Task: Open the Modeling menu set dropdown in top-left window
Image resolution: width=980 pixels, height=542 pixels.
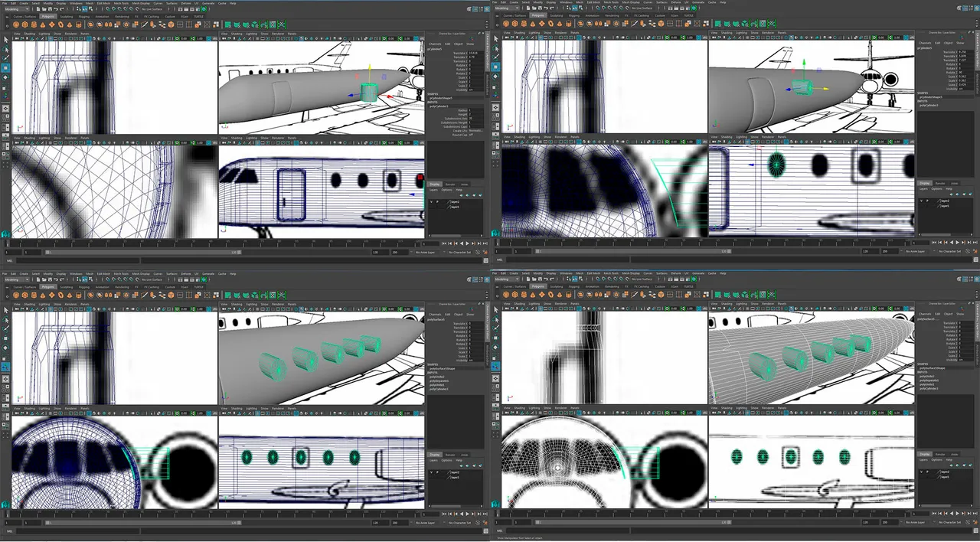Action: [x=17, y=9]
